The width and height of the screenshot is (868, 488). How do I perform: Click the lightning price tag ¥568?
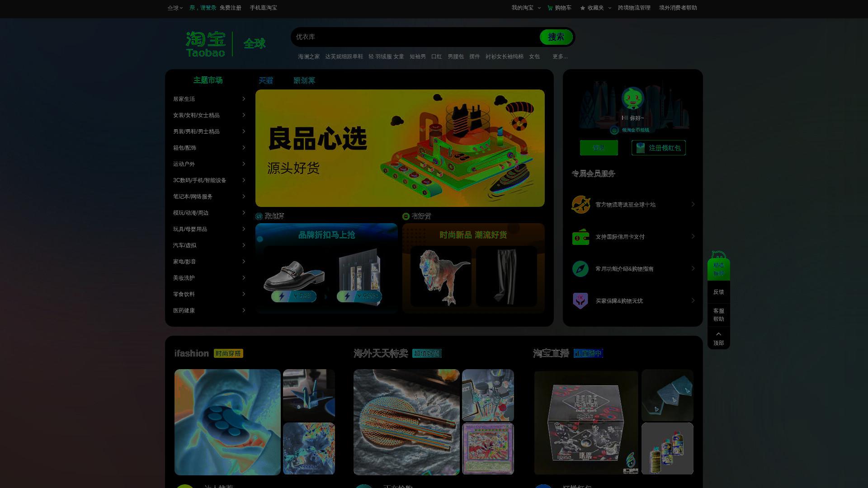[x=294, y=296]
